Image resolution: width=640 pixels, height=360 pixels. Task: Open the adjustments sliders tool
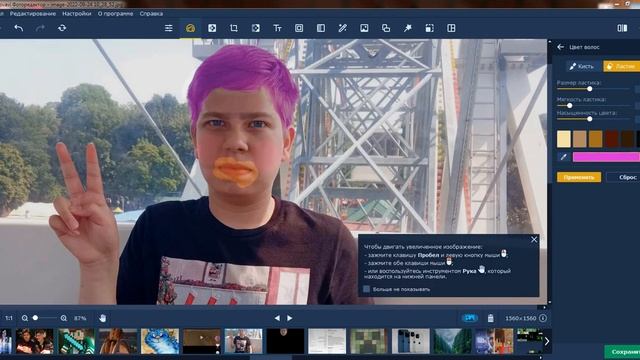pyautogui.click(x=169, y=28)
